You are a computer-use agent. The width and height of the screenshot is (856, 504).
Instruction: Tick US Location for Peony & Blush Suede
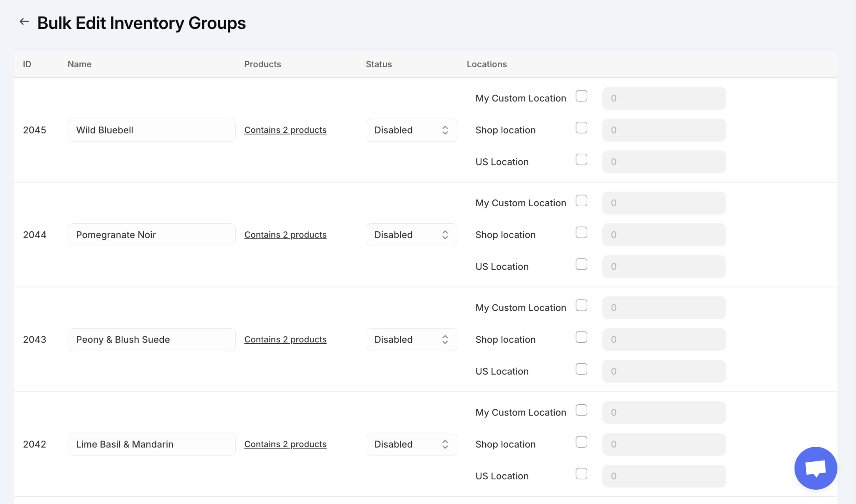click(x=581, y=369)
